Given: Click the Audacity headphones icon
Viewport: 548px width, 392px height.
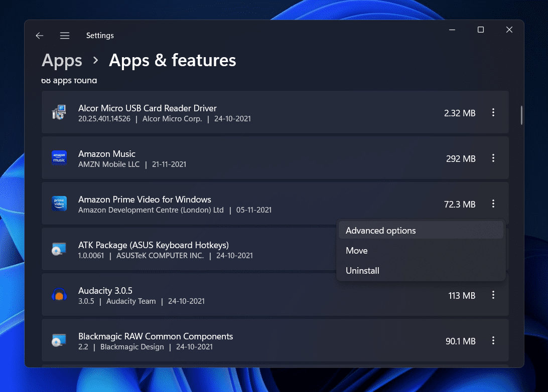Looking at the screenshot, I should pos(59,295).
